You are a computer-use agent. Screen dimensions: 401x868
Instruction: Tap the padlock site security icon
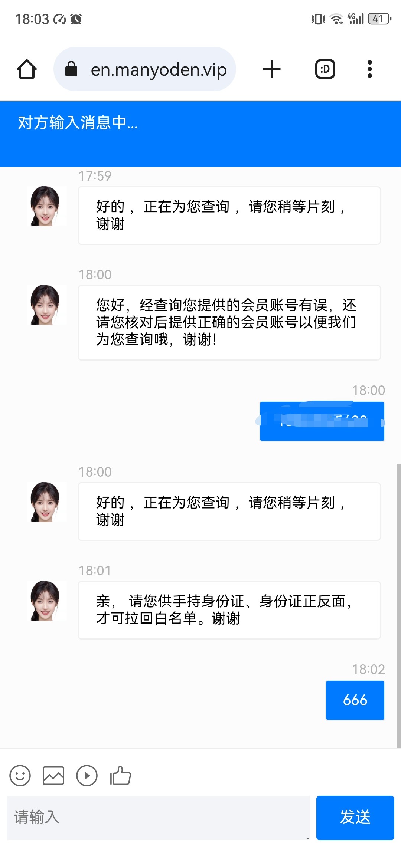[71, 69]
